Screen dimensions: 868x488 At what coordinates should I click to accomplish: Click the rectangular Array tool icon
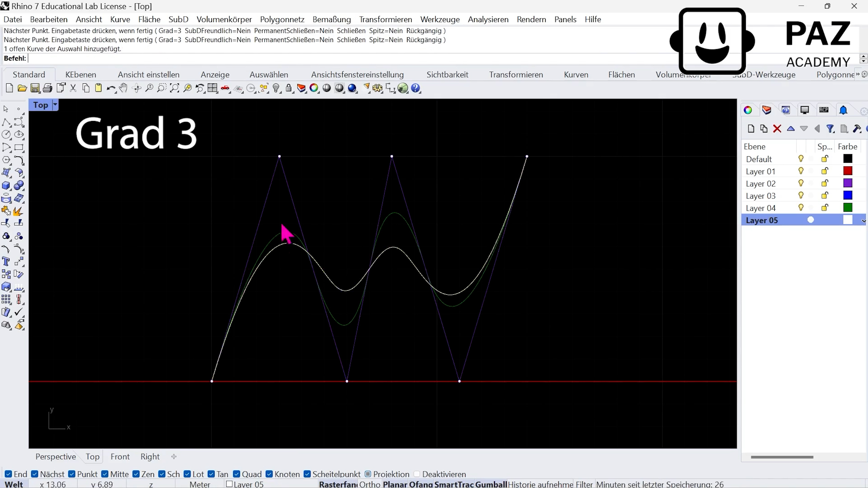click(x=6, y=299)
